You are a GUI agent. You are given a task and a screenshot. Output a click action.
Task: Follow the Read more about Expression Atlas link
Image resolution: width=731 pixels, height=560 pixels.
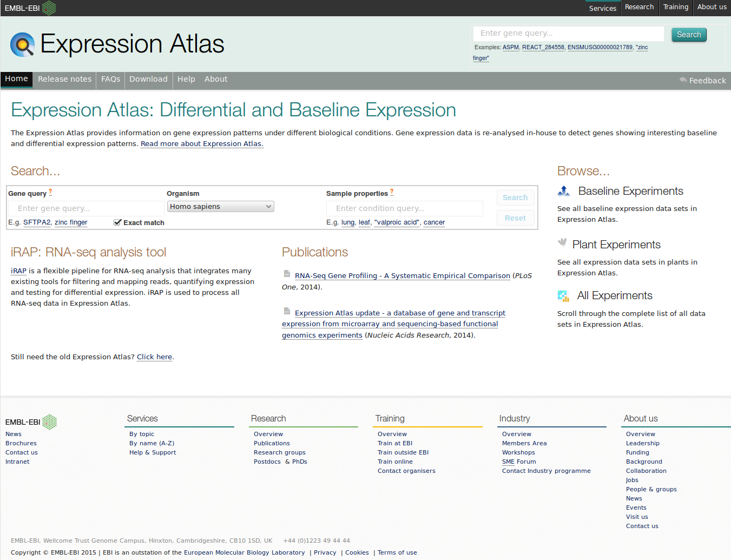202,144
